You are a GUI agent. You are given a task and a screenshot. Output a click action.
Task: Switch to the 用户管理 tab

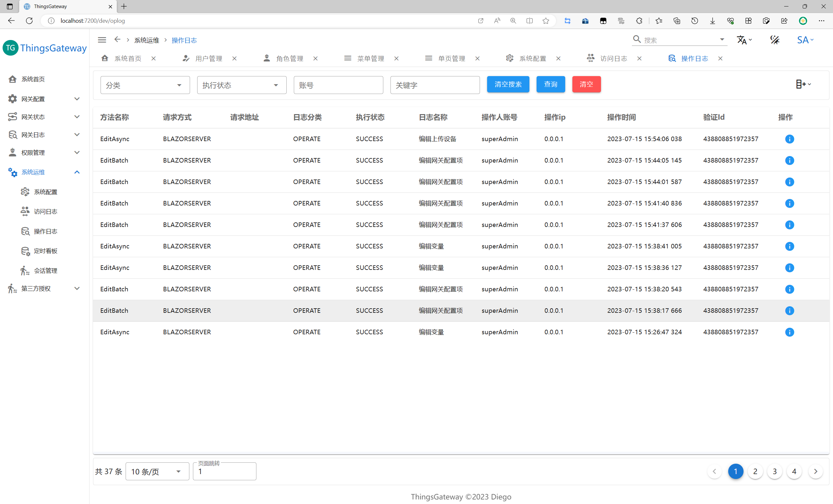[x=208, y=59]
